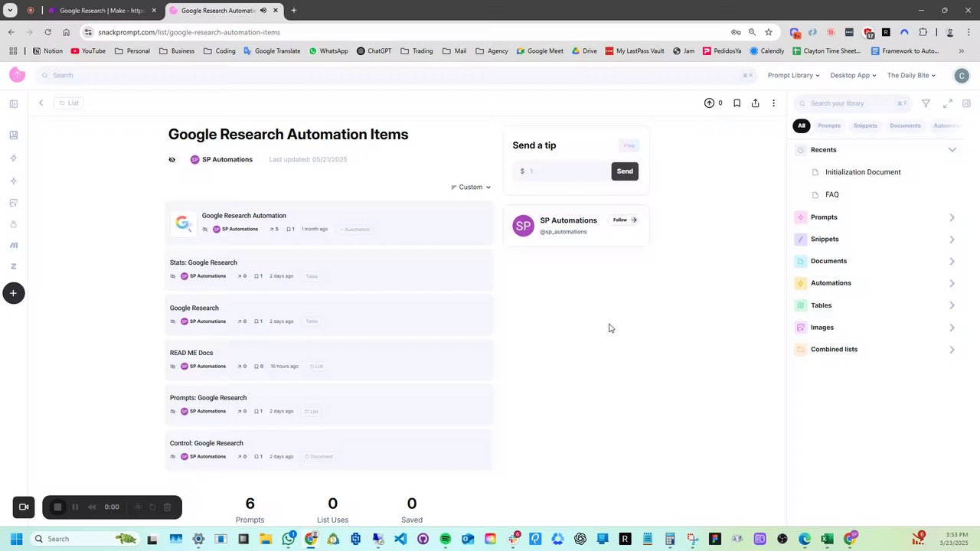Open Excel from the taskbar
The width and height of the screenshot is (980, 551).
(827, 539)
